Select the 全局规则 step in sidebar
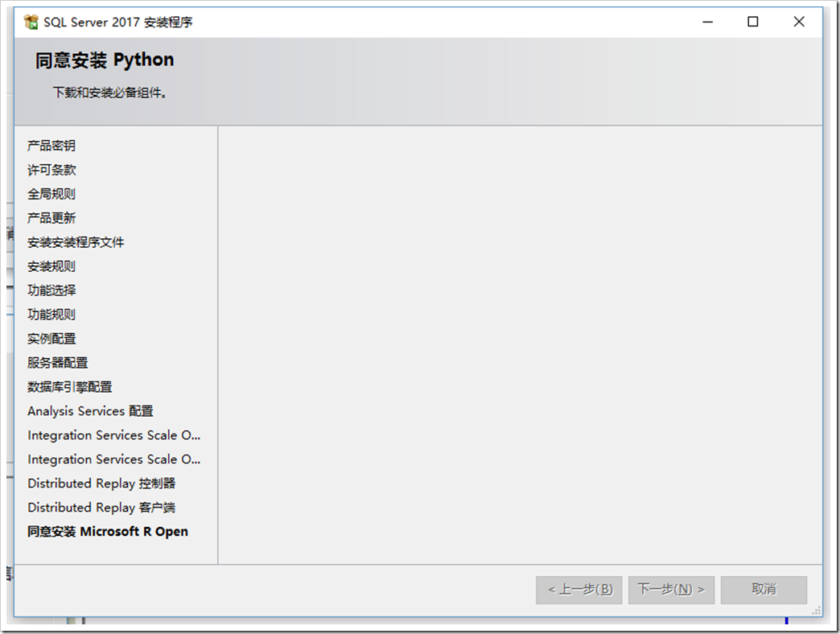Image resolution: width=840 pixels, height=634 pixels. 51,194
